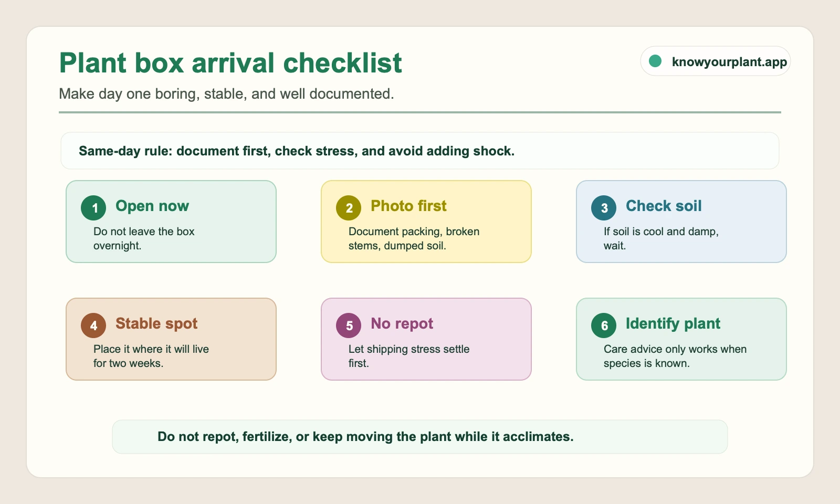Click the olive step 2 circle badge
The image size is (840, 504).
click(x=349, y=208)
